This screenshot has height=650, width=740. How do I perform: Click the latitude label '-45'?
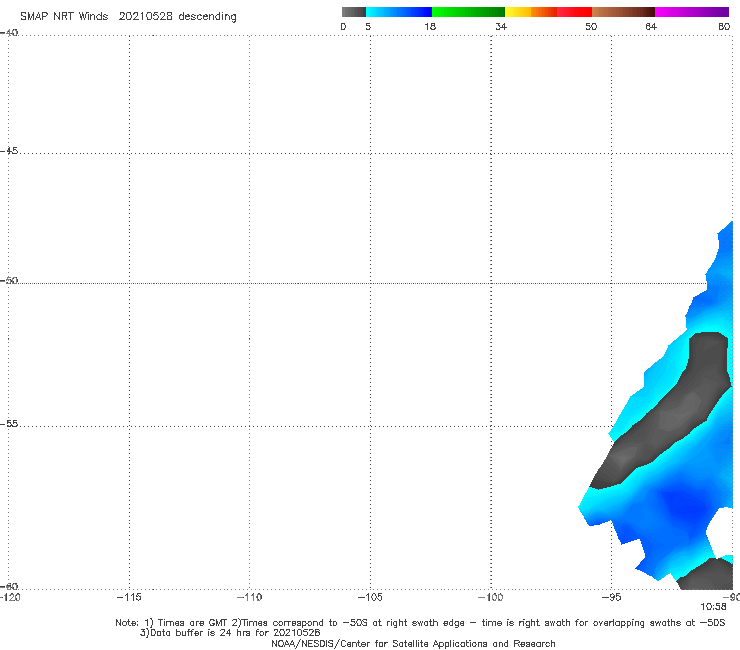tap(9, 151)
